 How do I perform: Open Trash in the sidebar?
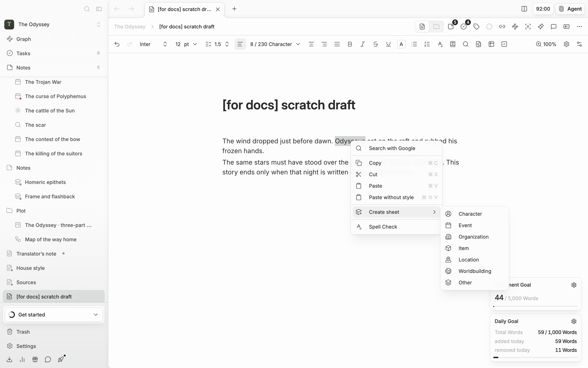tap(54, 332)
